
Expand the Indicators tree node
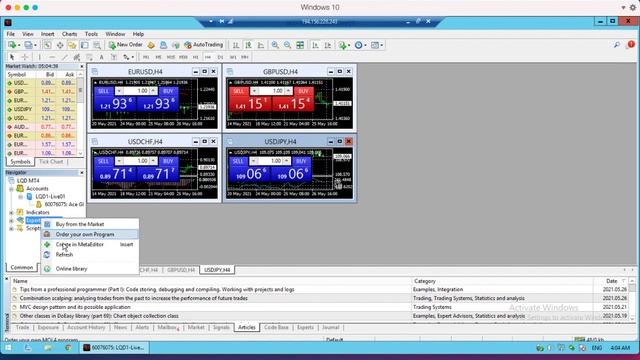click(x=11, y=213)
